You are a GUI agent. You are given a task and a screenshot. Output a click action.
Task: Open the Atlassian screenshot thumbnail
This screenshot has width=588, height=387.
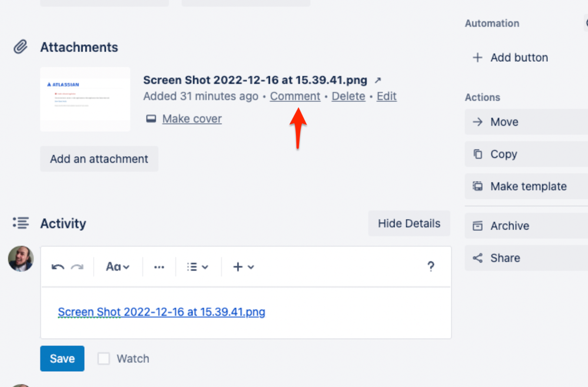(85, 100)
